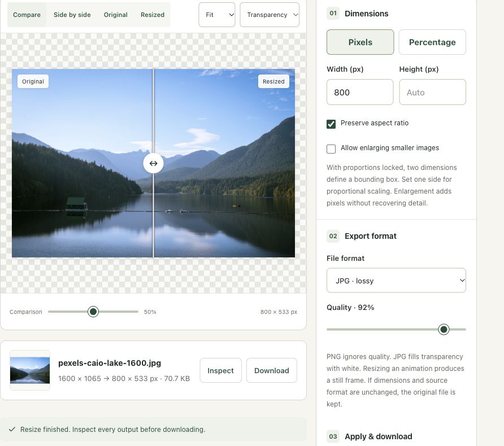Click the Resized label badge on preview
The height and width of the screenshot is (446, 504).
click(273, 81)
